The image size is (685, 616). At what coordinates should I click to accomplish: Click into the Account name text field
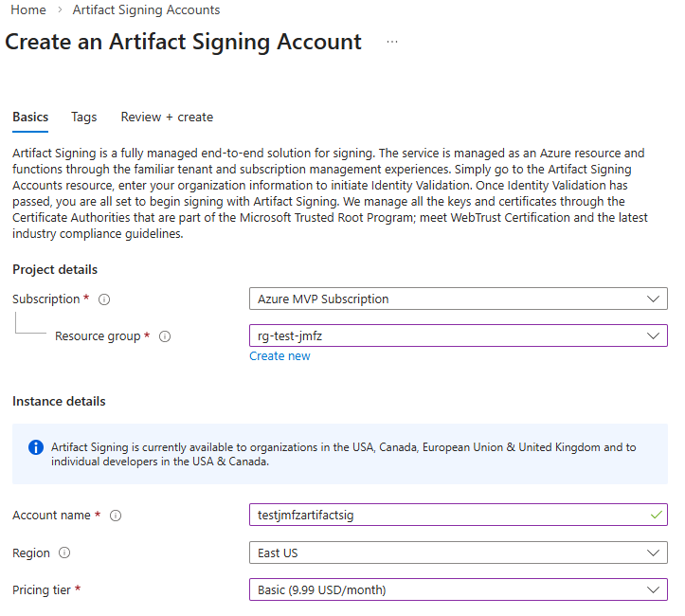(445, 515)
